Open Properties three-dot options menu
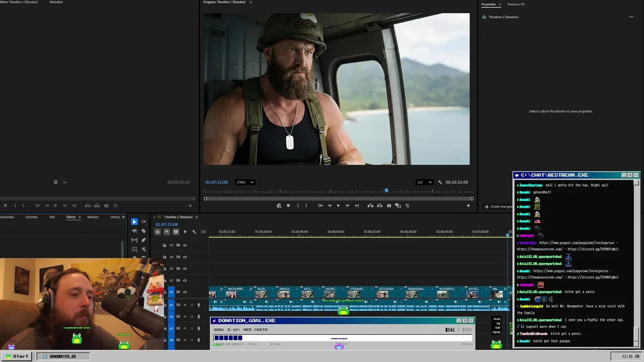 point(631,17)
